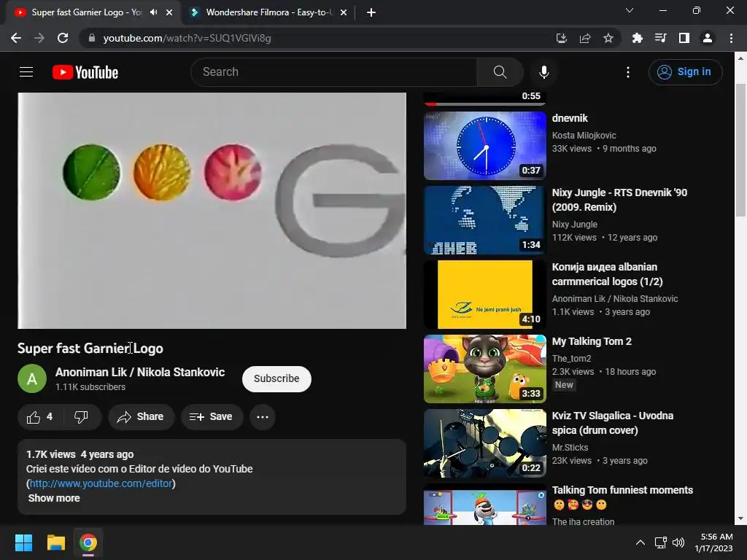Click the search magnifier button
This screenshot has width=747, height=560.
pyautogui.click(x=500, y=72)
